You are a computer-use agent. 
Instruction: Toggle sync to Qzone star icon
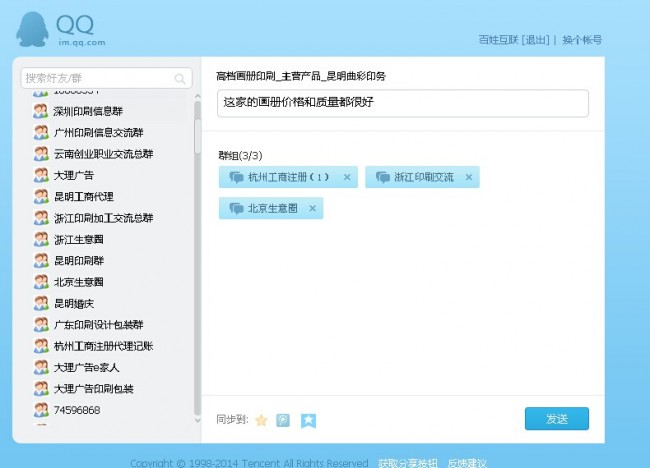[x=262, y=420]
